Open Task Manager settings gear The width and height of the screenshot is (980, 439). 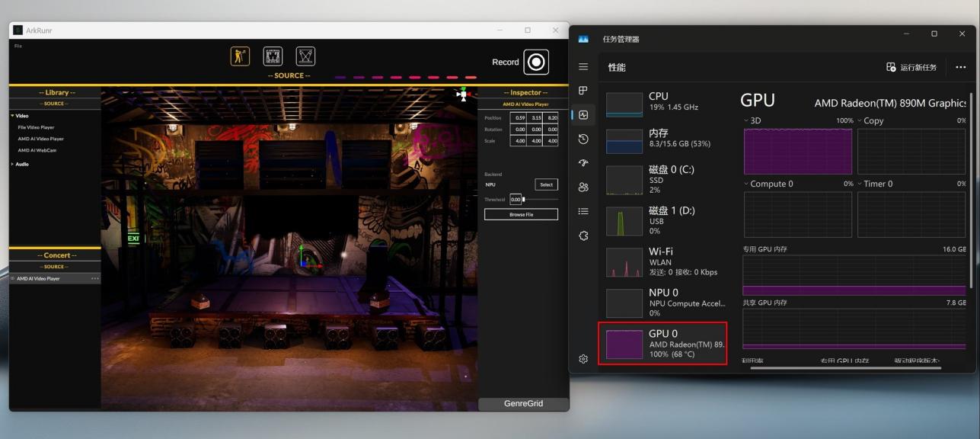coord(583,359)
